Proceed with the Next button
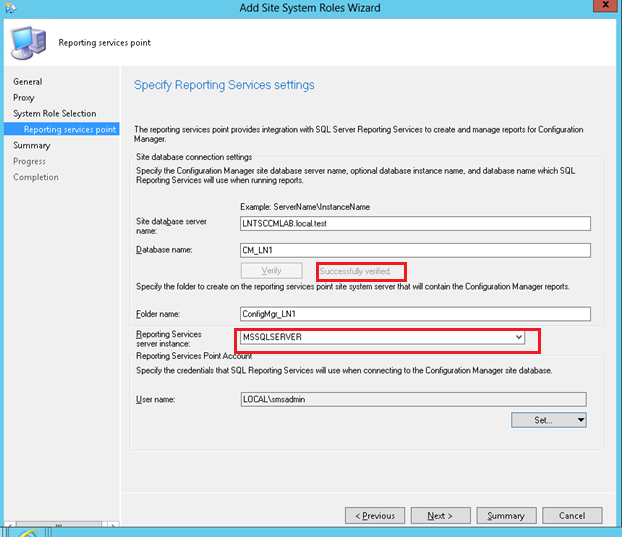This screenshot has width=622, height=537. pos(440,516)
